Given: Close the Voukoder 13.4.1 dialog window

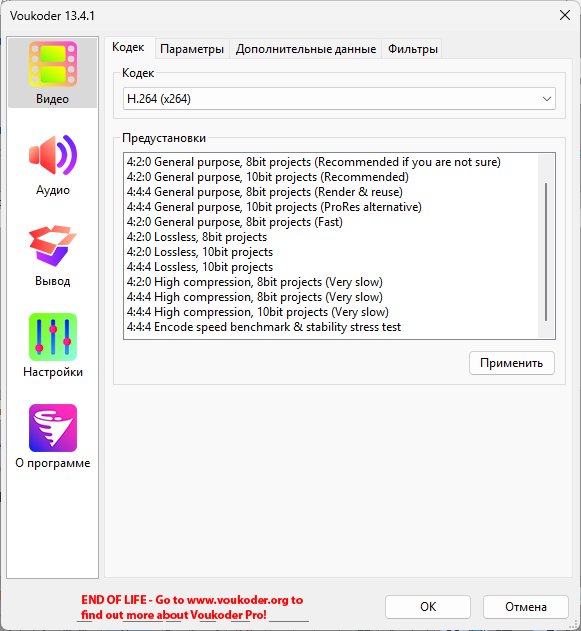Looking at the screenshot, I should [x=565, y=15].
